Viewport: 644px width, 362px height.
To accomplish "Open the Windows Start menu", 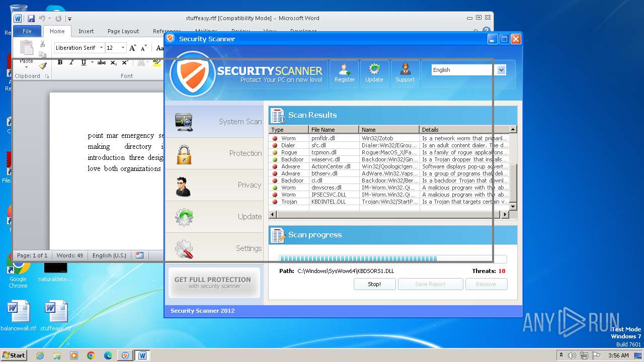I will click(x=14, y=355).
